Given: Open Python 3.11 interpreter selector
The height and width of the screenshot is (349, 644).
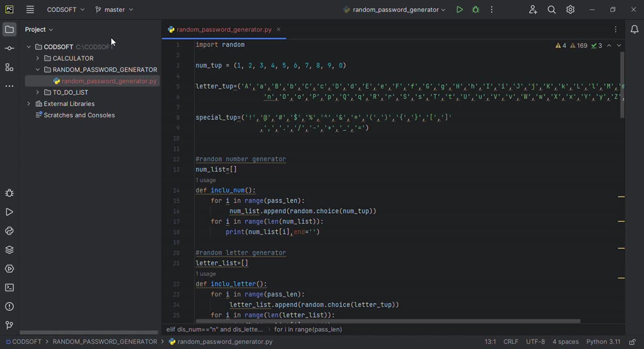Looking at the screenshot, I should point(603,342).
